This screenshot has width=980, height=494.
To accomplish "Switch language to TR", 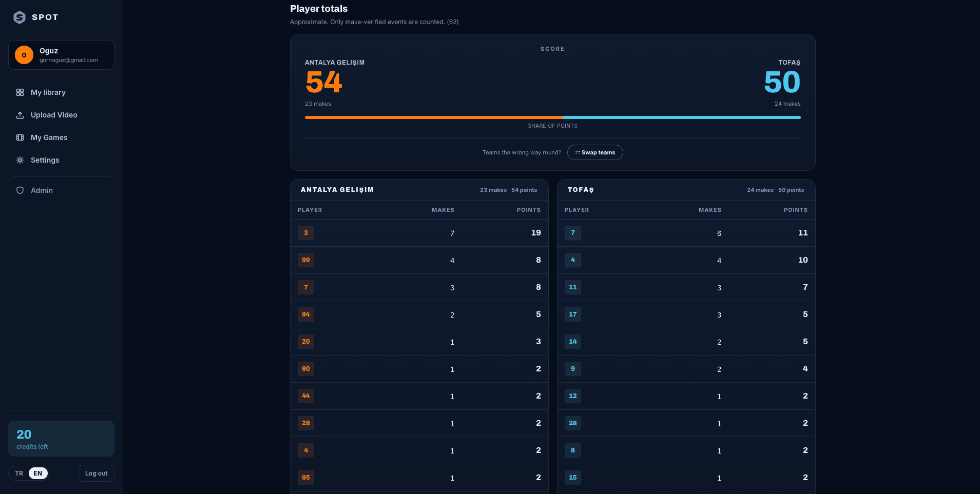I will click(19, 473).
